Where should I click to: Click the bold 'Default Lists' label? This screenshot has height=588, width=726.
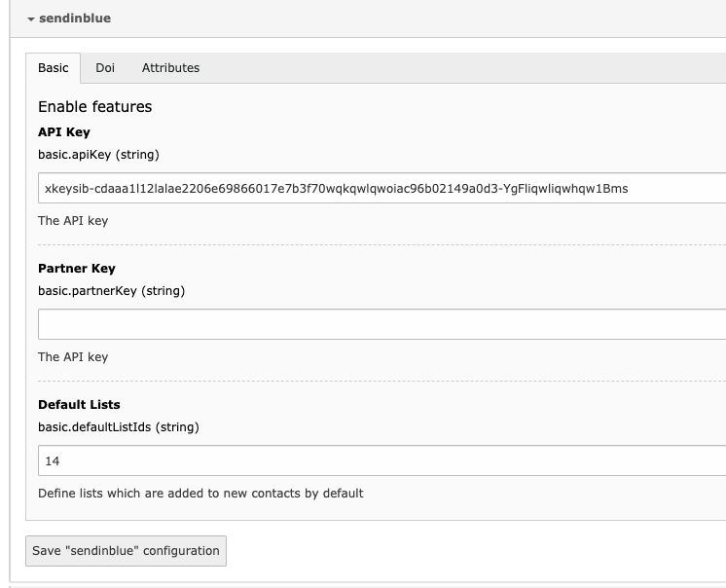[79, 405]
